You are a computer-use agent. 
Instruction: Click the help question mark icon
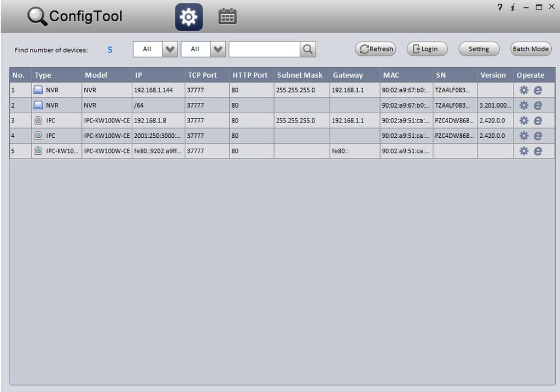(x=500, y=7)
